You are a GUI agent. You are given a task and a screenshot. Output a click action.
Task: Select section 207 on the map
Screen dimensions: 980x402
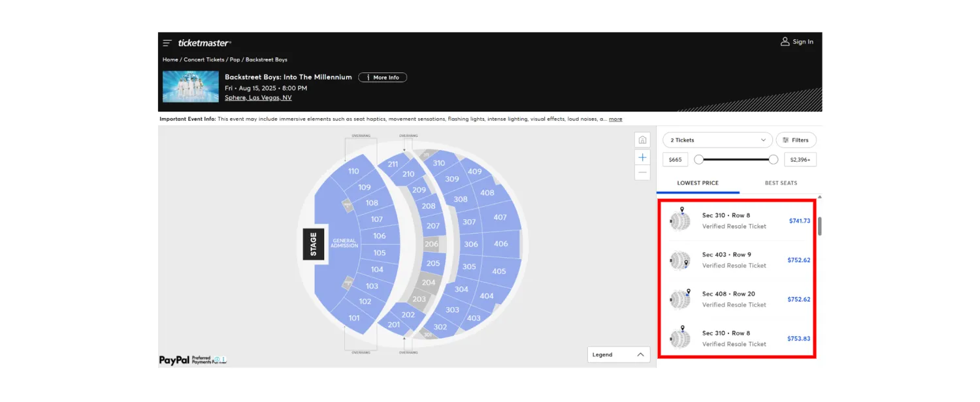[433, 226]
